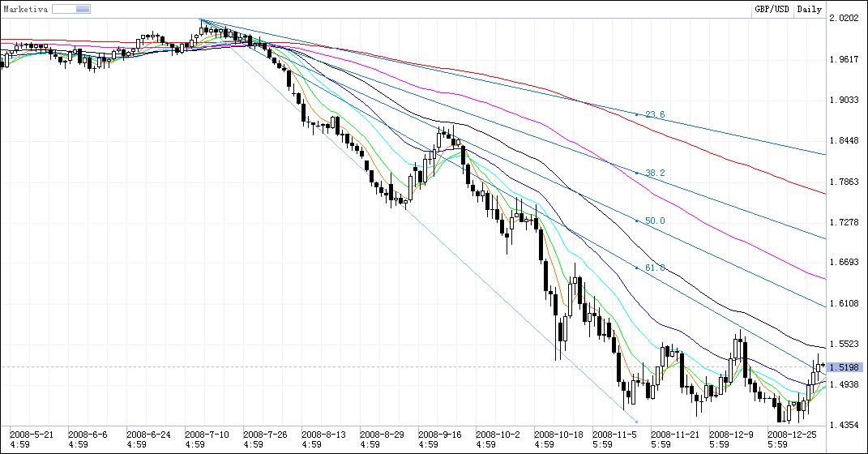This screenshot has width=868, height=454.
Task: Click the 2008-11-21 date label
Action: (x=675, y=435)
